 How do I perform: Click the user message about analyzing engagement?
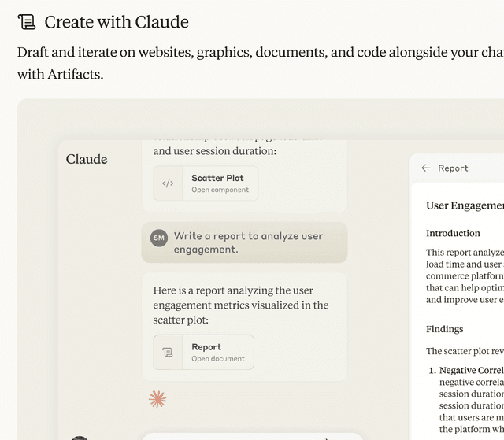point(244,242)
